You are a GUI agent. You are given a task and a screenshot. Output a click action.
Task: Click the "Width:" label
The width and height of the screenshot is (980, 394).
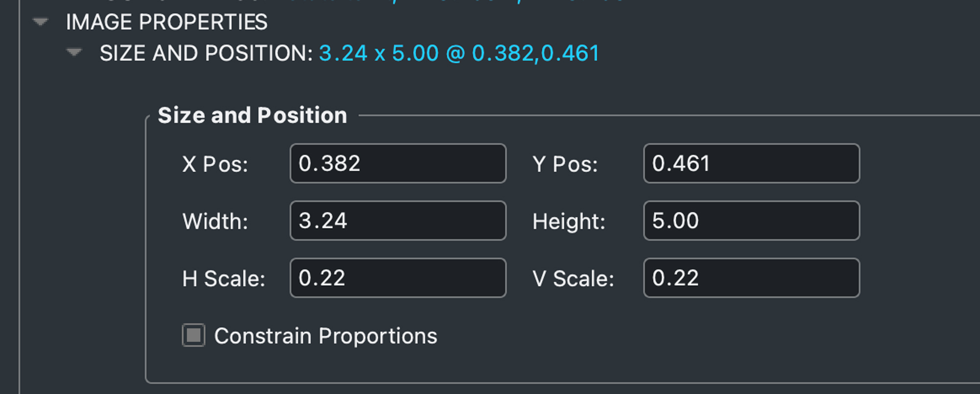coord(215,222)
